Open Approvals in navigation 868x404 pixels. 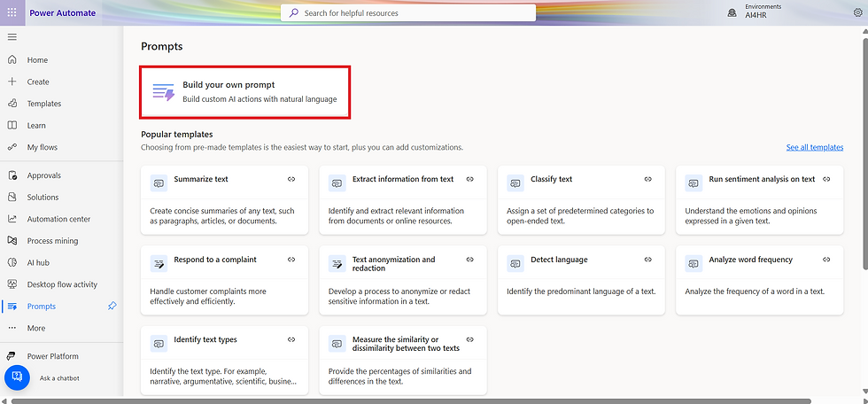click(61, 175)
